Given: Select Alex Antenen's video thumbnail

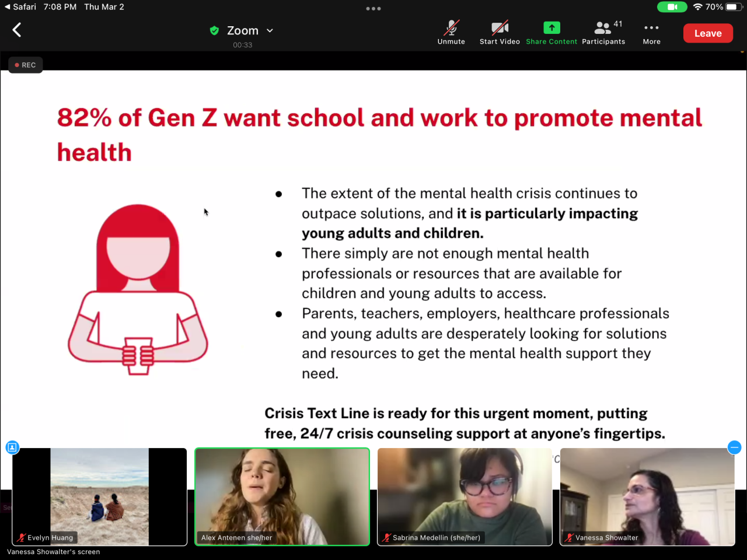Looking at the screenshot, I should coord(282,497).
